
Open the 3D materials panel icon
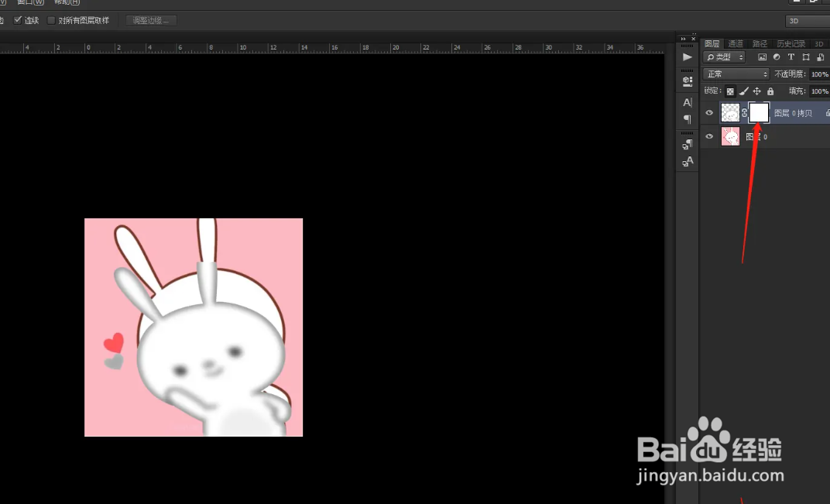pos(687,81)
